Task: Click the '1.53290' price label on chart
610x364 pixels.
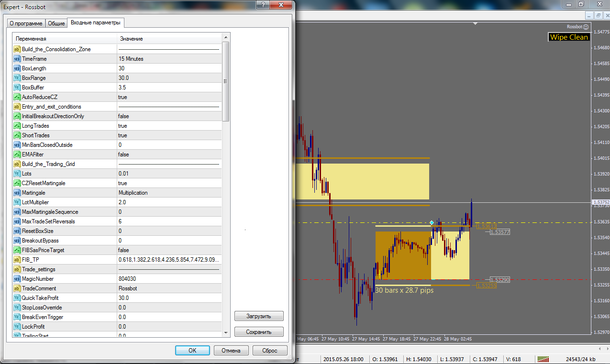Action: click(x=500, y=279)
